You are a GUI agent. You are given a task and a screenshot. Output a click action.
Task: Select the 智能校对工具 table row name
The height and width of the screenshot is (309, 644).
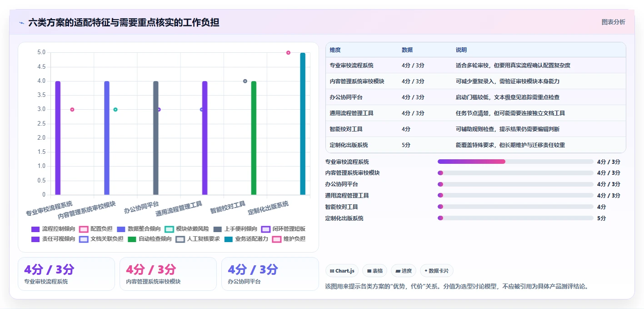pyautogui.click(x=346, y=129)
